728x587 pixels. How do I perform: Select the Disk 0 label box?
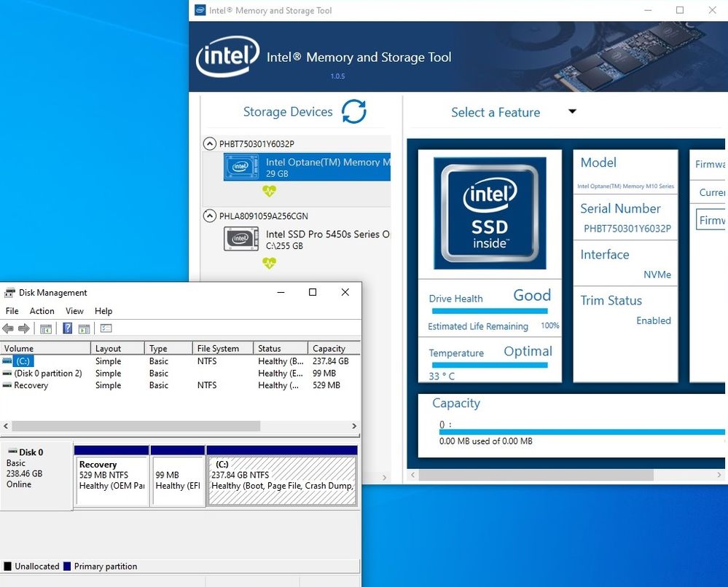pyautogui.click(x=36, y=476)
